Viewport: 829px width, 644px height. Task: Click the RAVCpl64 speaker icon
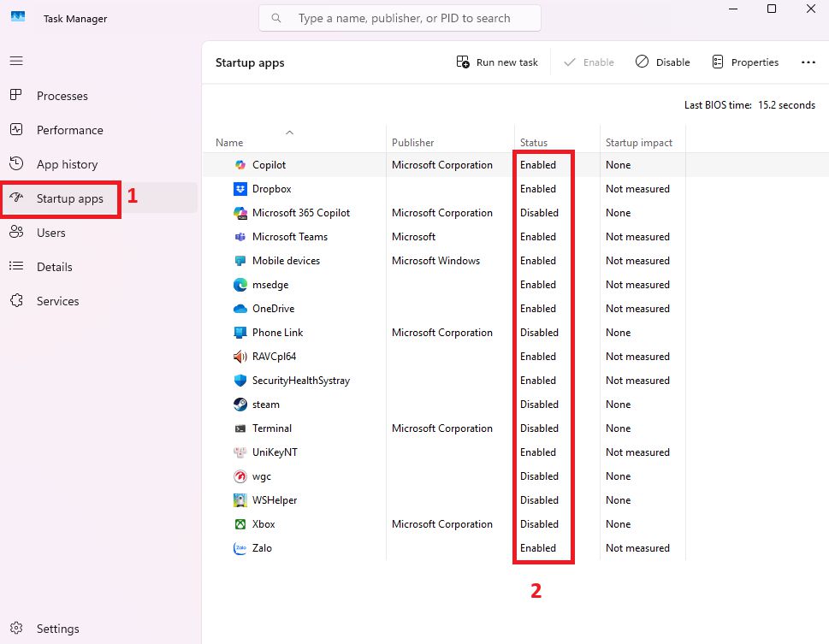click(x=240, y=357)
